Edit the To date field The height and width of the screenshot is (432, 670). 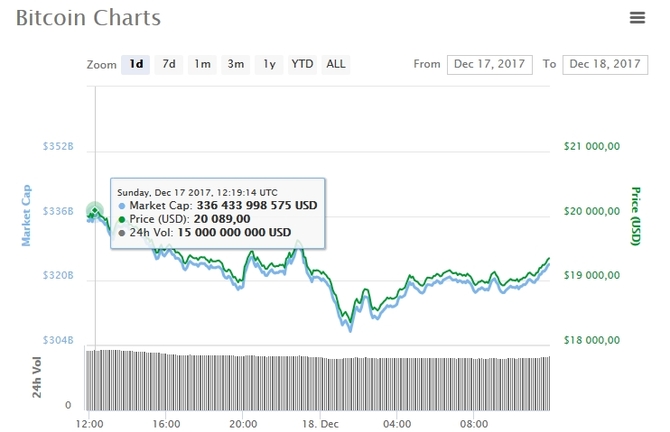(x=605, y=65)
